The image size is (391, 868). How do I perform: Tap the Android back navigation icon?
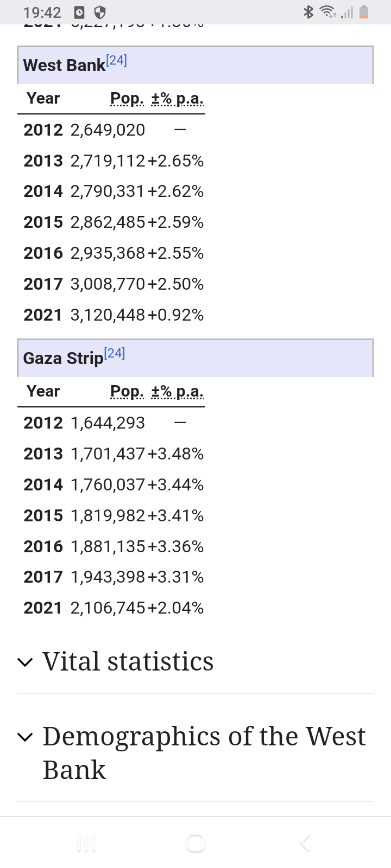[x=305, y=843]
